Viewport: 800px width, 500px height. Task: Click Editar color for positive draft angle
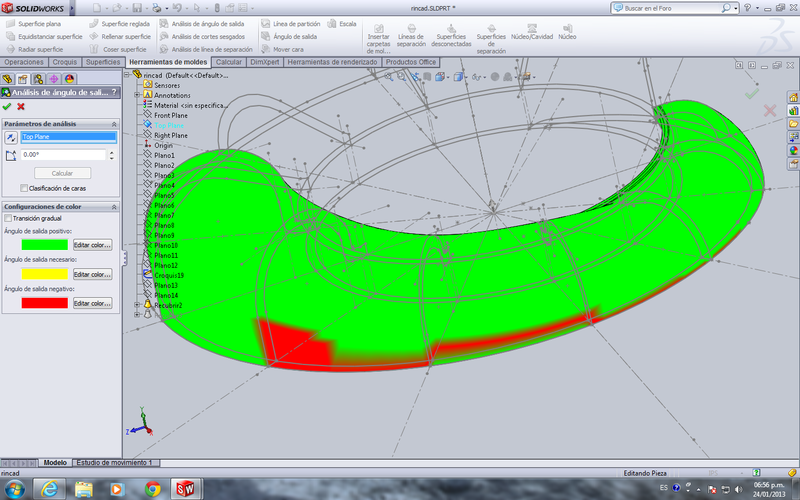coord(92,244)
